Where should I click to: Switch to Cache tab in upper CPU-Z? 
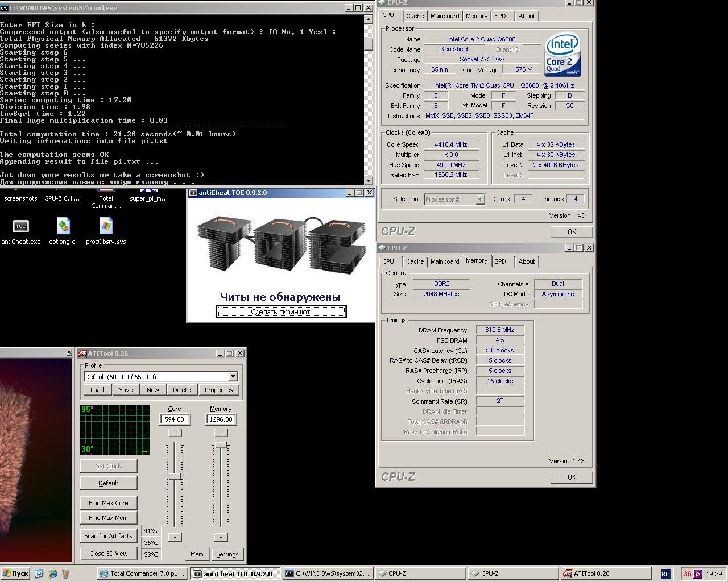415,16
